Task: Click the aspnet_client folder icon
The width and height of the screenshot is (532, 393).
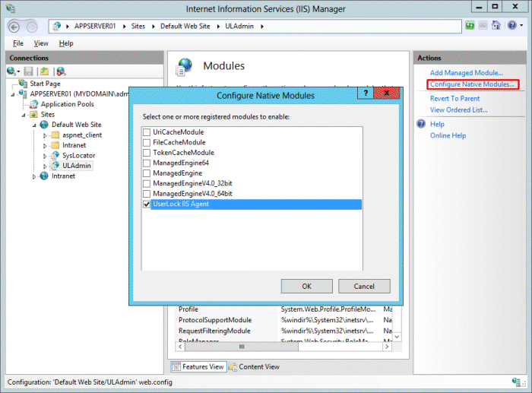Action: (x=55, y=135)
